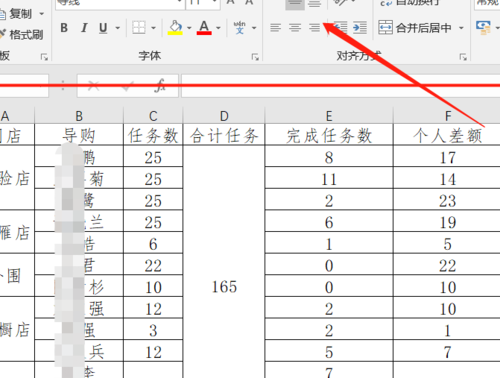Expand borders options dropdown arrow
500x378 pixels.
[153, 28]
